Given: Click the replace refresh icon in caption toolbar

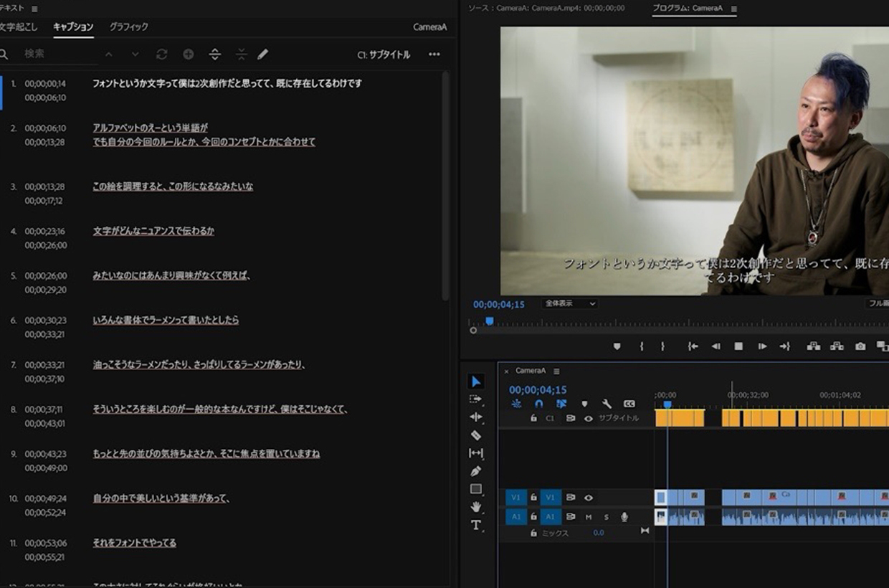Looking at the screenshot, I should (161, 54).
